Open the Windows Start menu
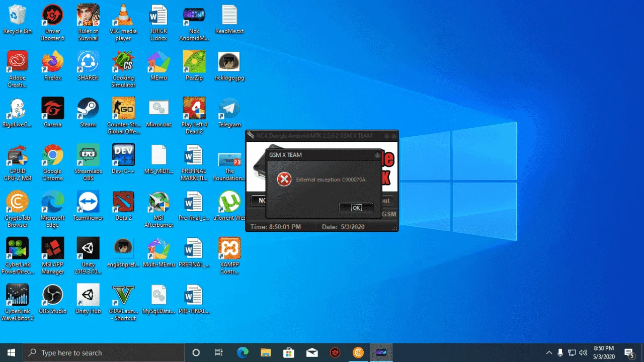 (11, 352)
